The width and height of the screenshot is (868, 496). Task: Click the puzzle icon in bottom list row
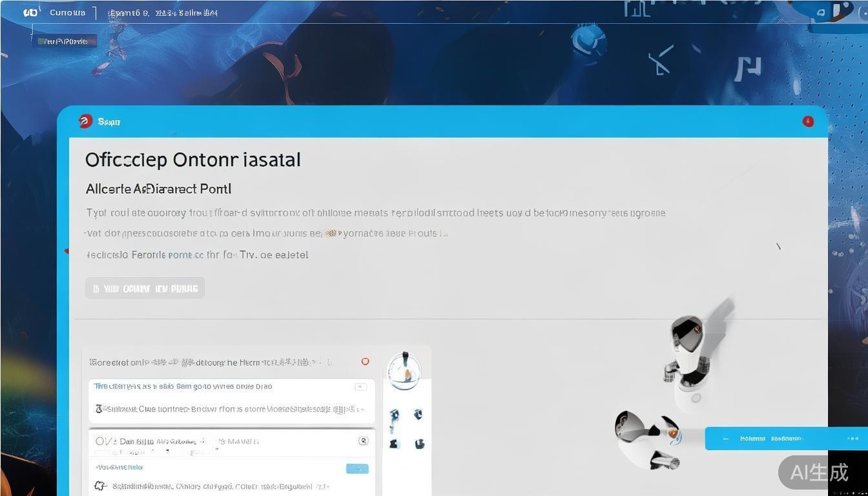click(x=100, y=486)
